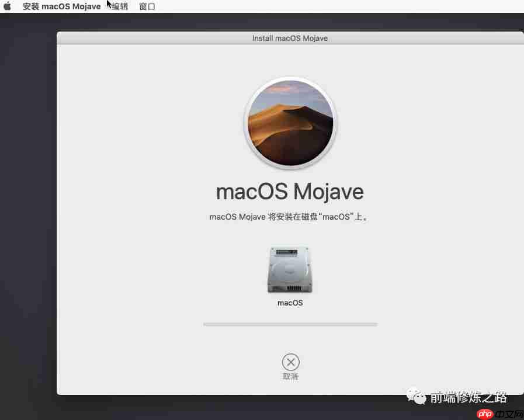Screen dimensions: 524x420
Task: Click the cancel X circle icon
Action: click(290, 362)
